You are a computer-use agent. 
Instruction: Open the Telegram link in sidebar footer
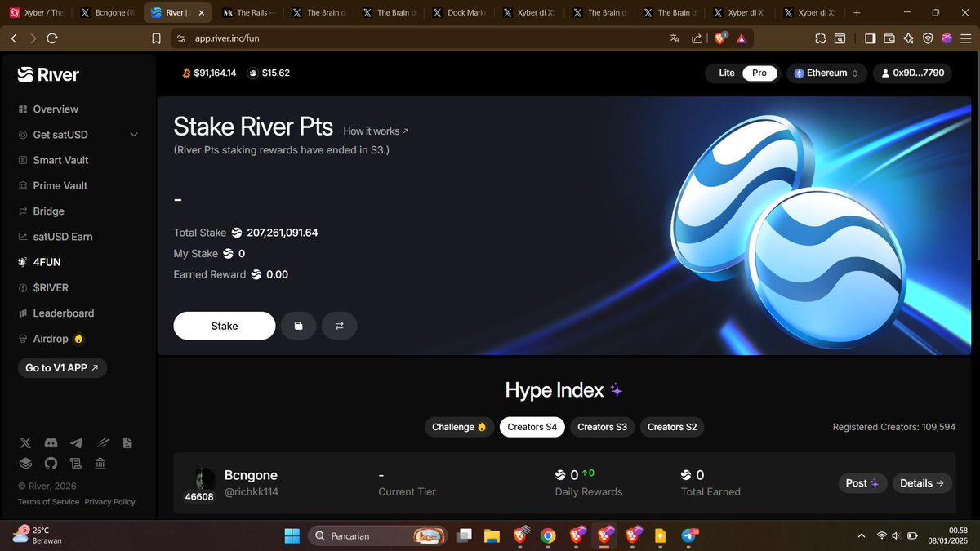tap(76, 442)
